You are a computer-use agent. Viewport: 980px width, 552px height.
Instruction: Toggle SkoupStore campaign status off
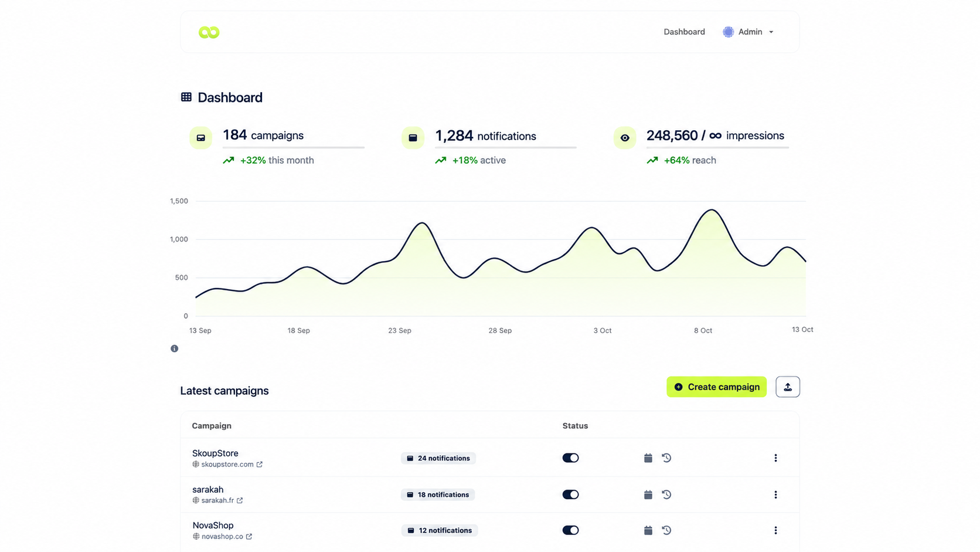point(570,458)
